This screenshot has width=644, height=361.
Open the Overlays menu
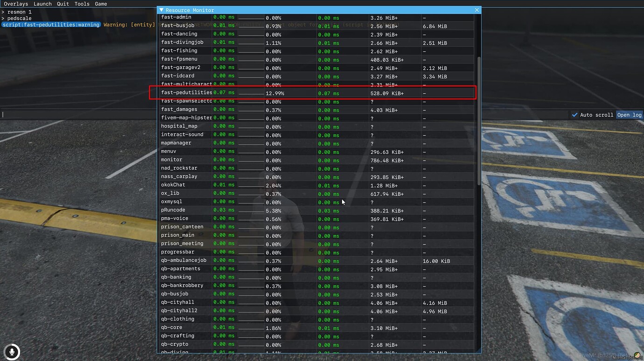click(x=16, y=4)
